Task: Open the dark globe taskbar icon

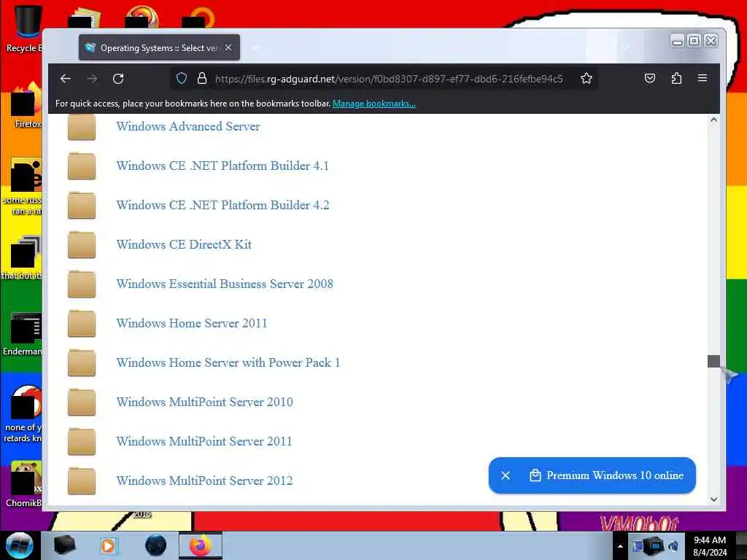Action: 156,545
